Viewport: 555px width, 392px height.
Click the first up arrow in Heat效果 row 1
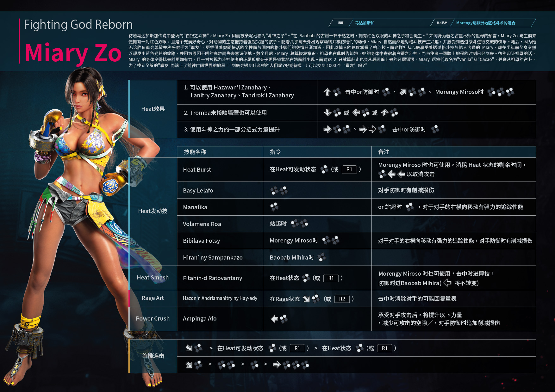point(327,92)
